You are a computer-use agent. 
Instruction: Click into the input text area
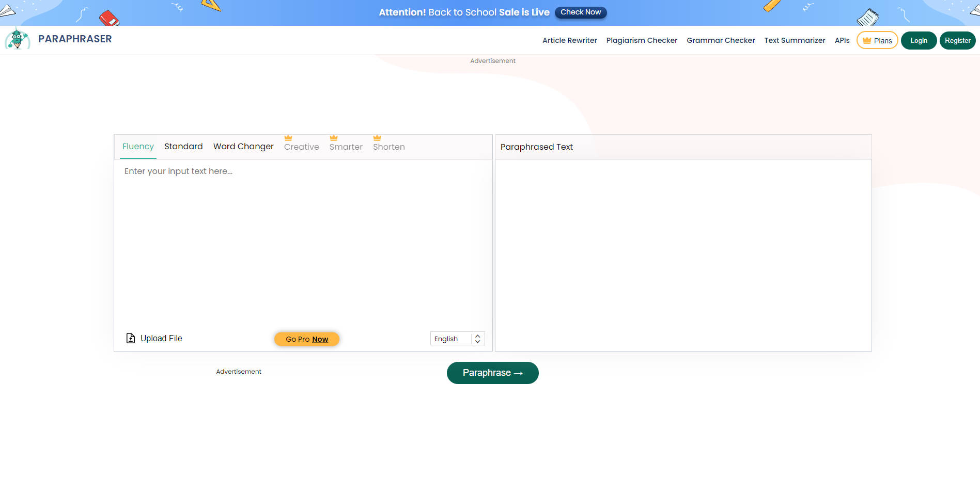[303, 243]
